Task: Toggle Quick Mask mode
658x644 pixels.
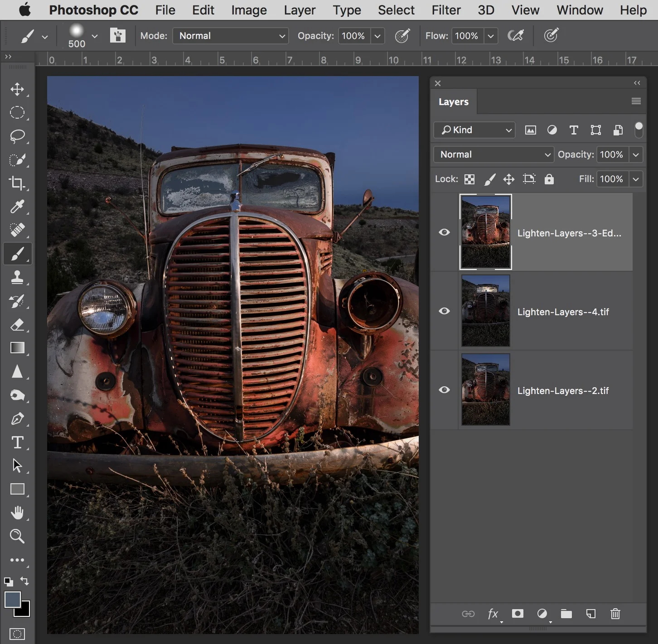Action: (x=17, y=634)
